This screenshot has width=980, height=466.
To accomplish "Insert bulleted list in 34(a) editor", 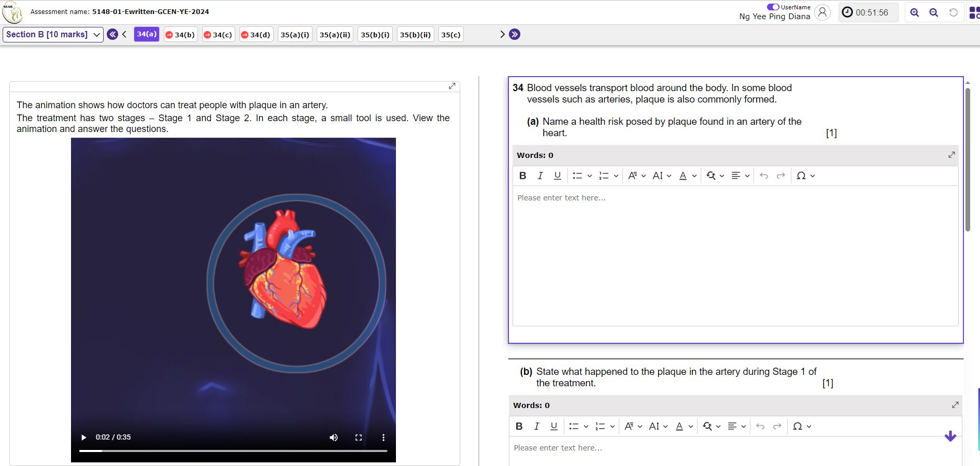I will pyautogui.click(x=577, y=176).
